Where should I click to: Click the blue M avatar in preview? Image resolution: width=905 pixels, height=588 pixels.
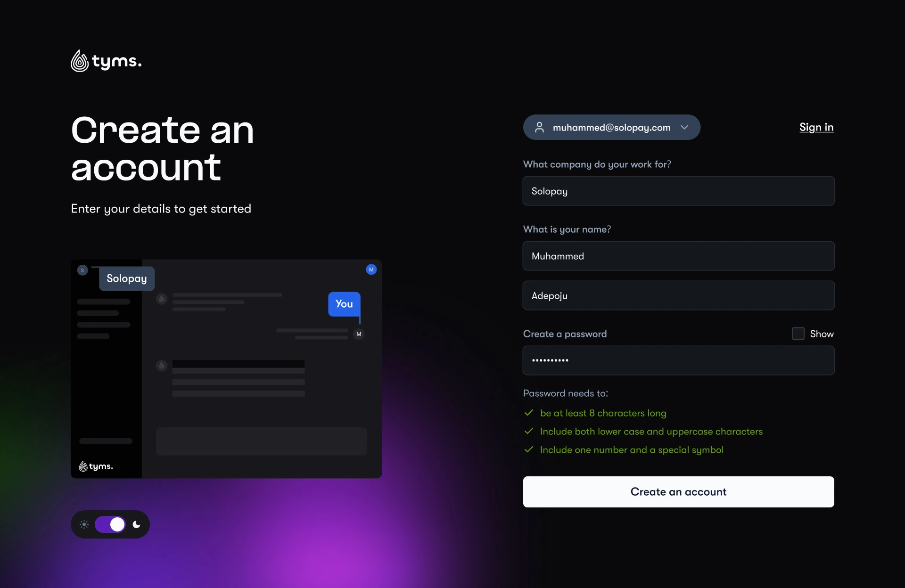371,269
